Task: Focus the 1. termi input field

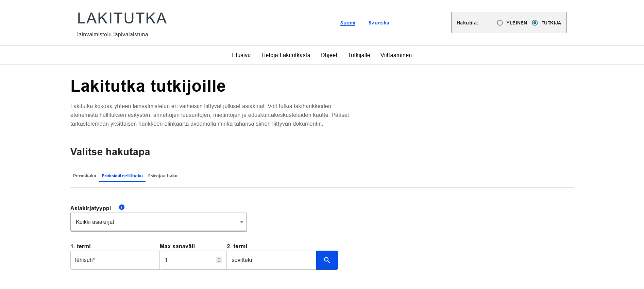Action: click(x=115, y=260)
